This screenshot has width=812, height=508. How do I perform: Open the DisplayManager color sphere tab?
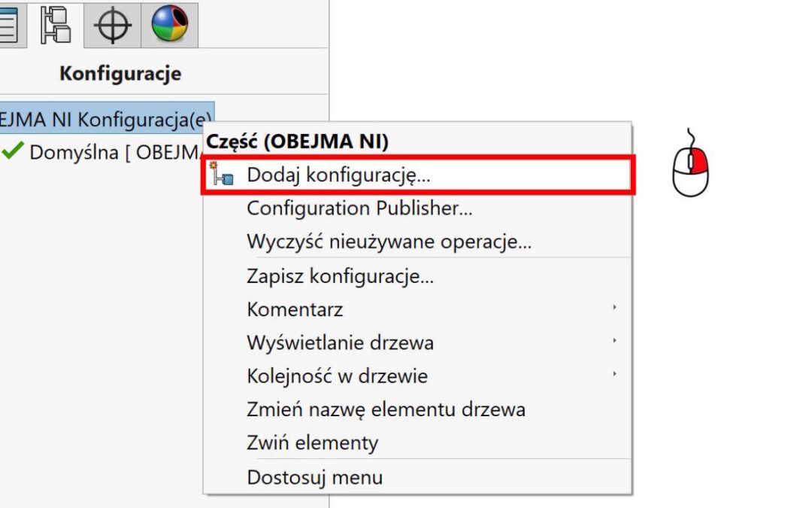pos(170,25)
